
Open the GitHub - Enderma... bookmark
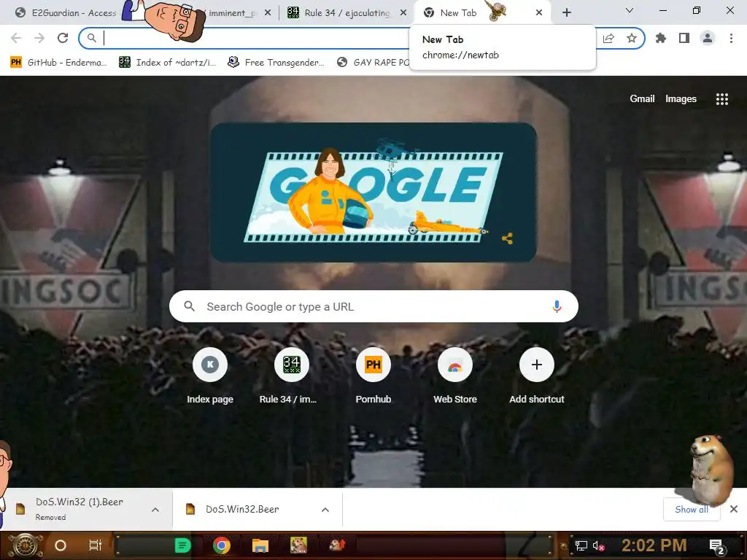pos(58,63)
